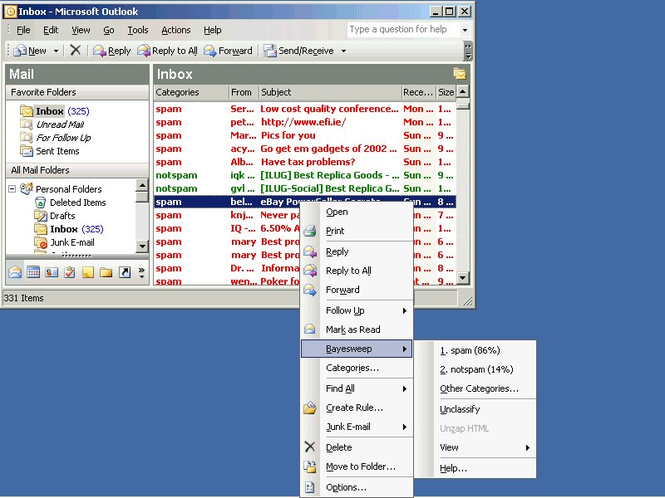
Task: Click the Send/Receive toolbar icon
Action: click(x=270, y=51)
